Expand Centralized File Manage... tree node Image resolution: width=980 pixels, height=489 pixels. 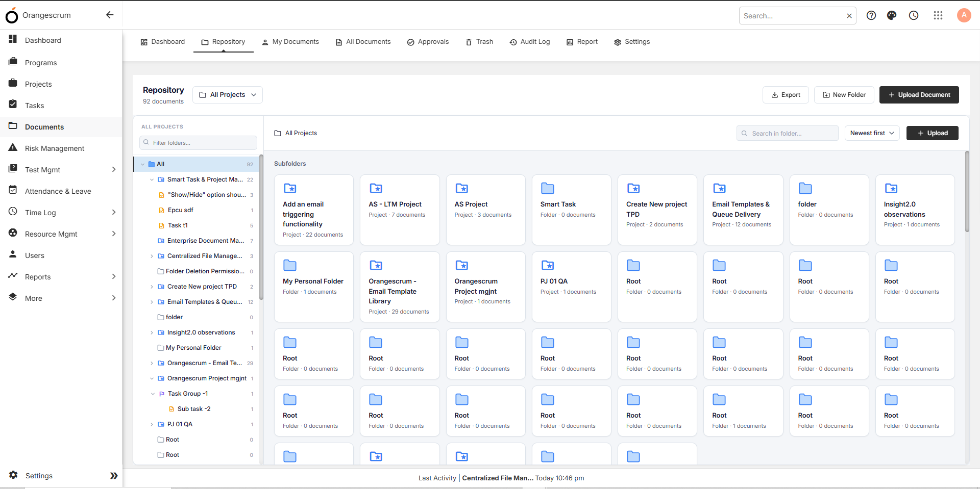tap(152, 256)
